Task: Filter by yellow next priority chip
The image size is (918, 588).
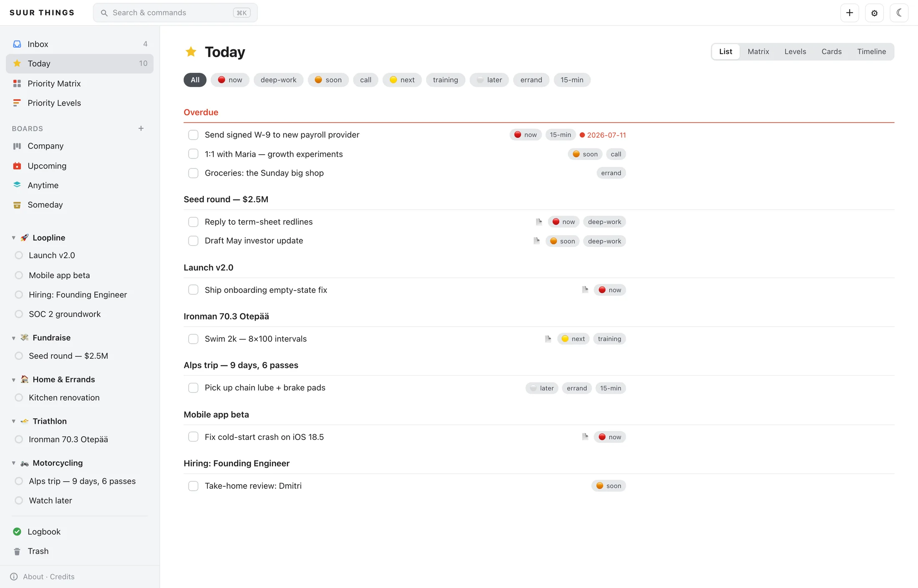Action: point(402,80)
